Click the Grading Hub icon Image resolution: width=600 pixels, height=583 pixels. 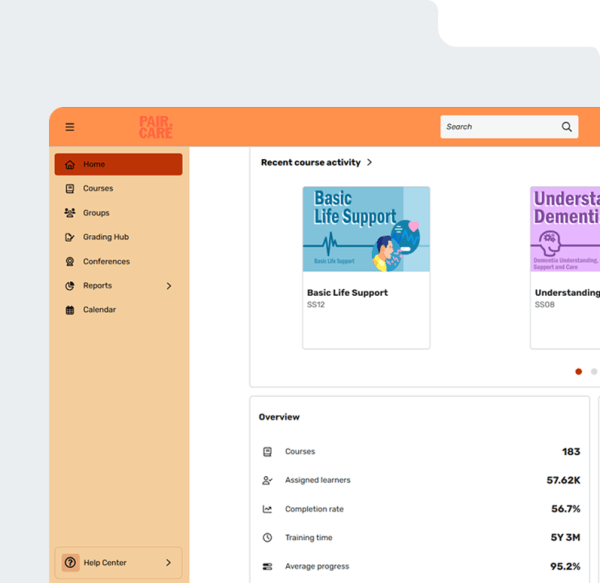click(70, 237)
